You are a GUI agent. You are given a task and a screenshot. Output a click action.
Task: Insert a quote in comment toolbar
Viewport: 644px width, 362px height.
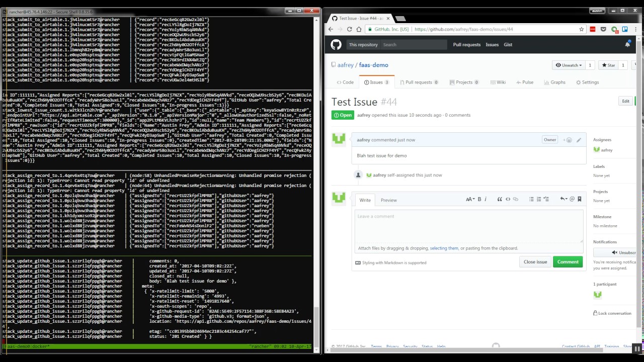click(500, 199)
